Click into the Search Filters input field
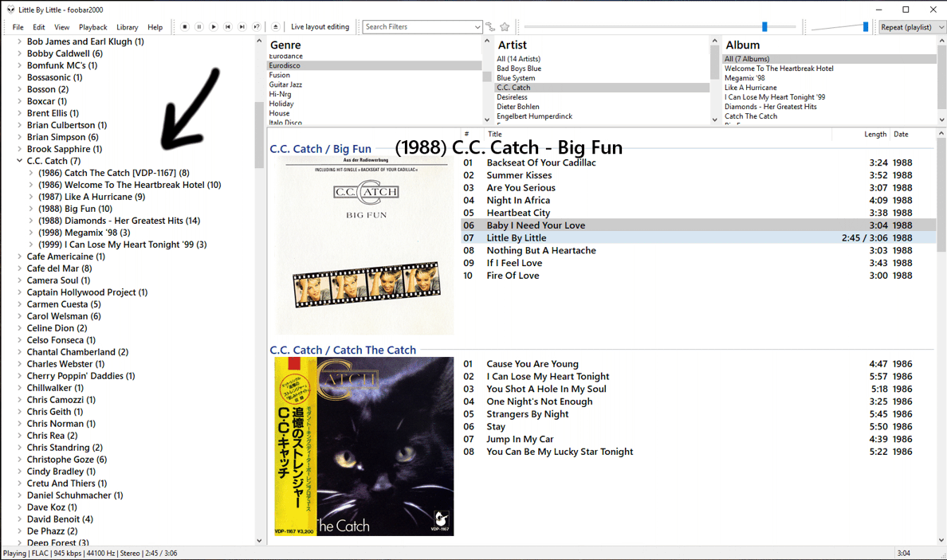Viewport: 947px width, 560px height. tap(418, 26)
